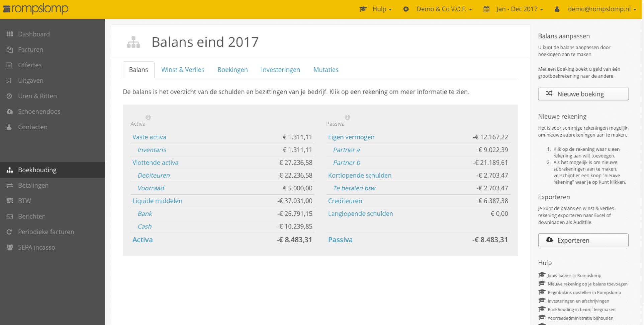Click the Uitgaven bookmark icon
Viewport: 644px width, 325px height.
9,80
